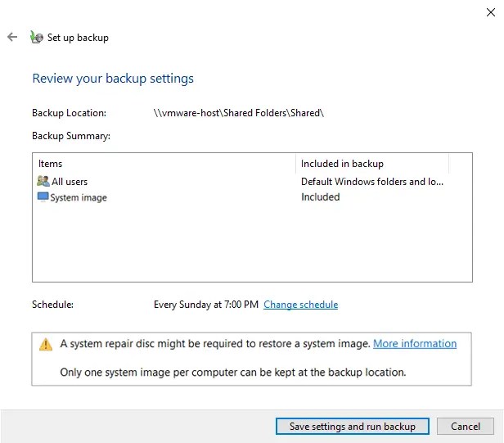The height and width of the screenshot is (443, 504).
Task: Click the Schedule label
Action: (x=52, y=305)
